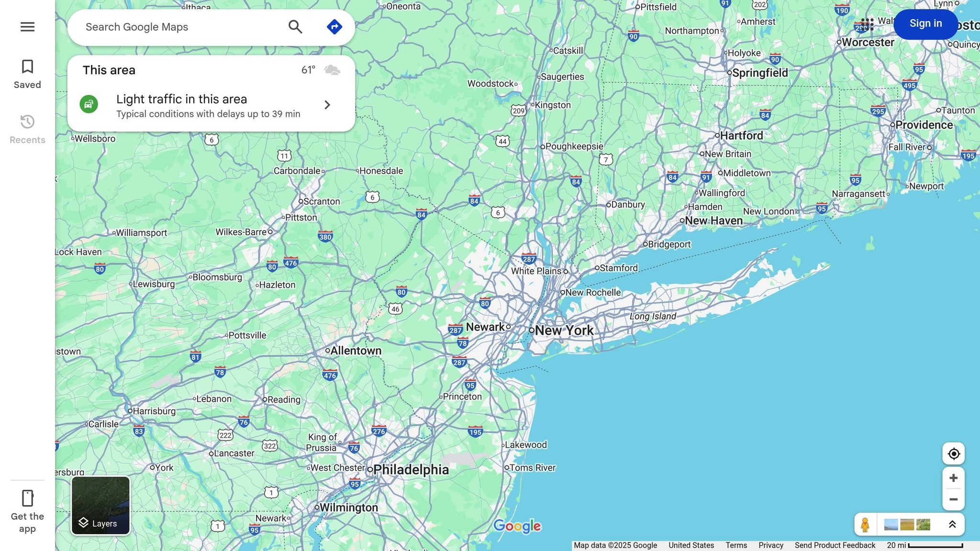Click the Harrisburg map label

pyautogui.click(x=154, y=411)
